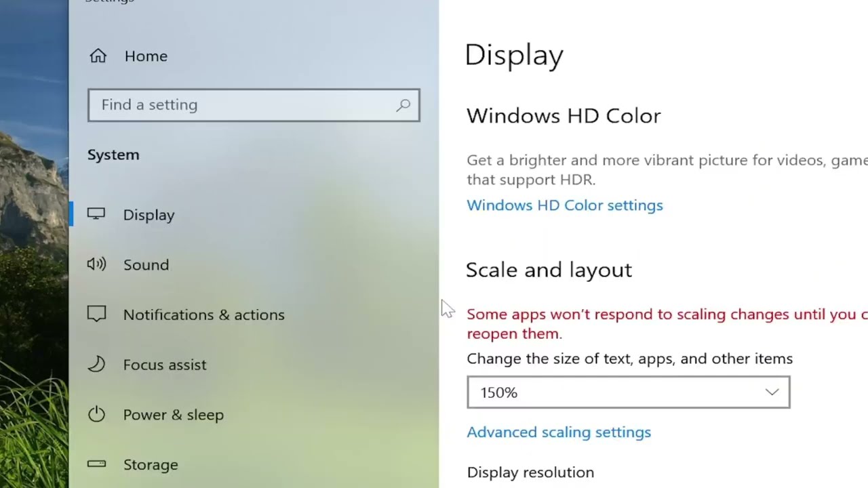Click the Windows HD Color heading
868x488 pixels.
coord(564,116)
